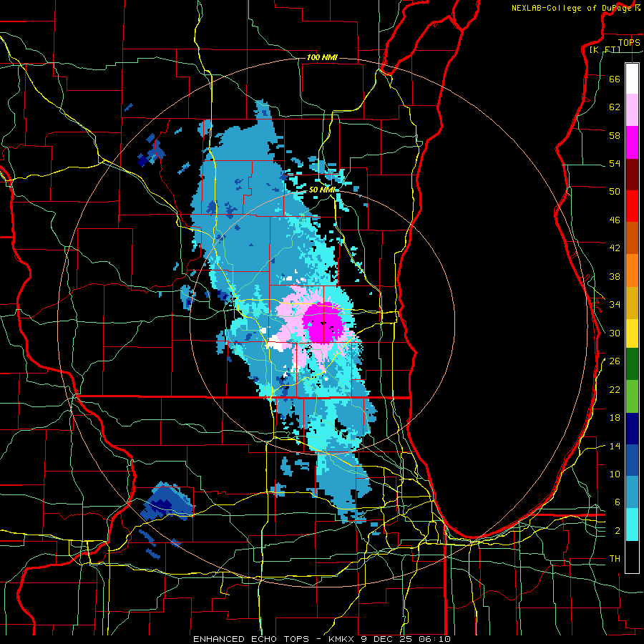The width and height of the screenshot is (644, 644).
Task: Click the dark blue echo blob near southwest ring
Action: coord(167,502)
